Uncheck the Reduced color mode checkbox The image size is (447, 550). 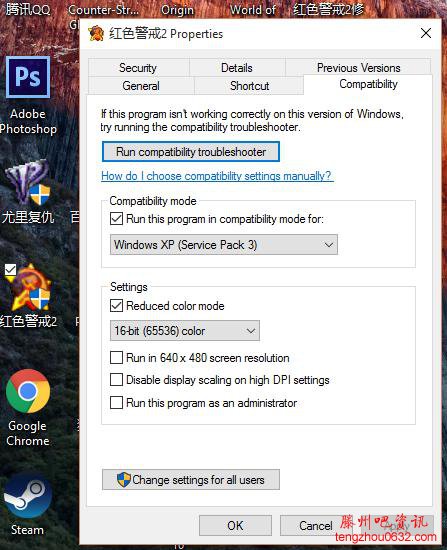[116, 306]
